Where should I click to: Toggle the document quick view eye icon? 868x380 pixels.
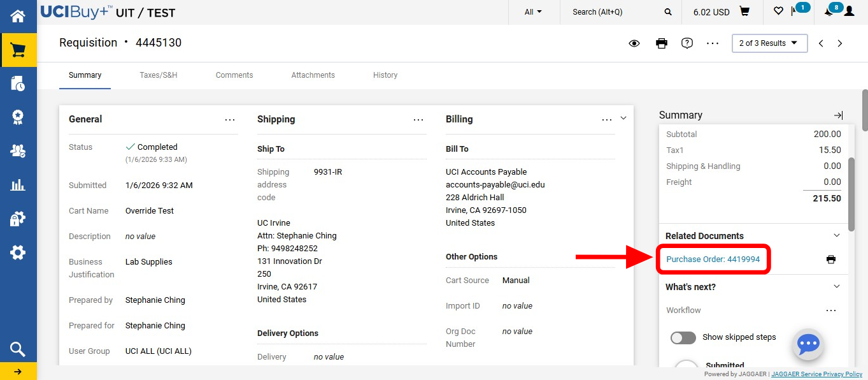[x=634, y=43]
